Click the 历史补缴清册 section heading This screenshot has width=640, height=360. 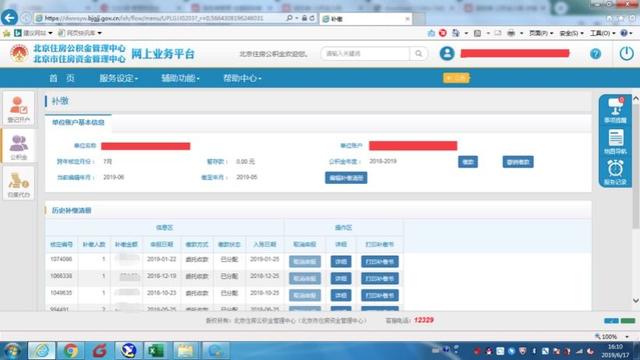[71, 211]
